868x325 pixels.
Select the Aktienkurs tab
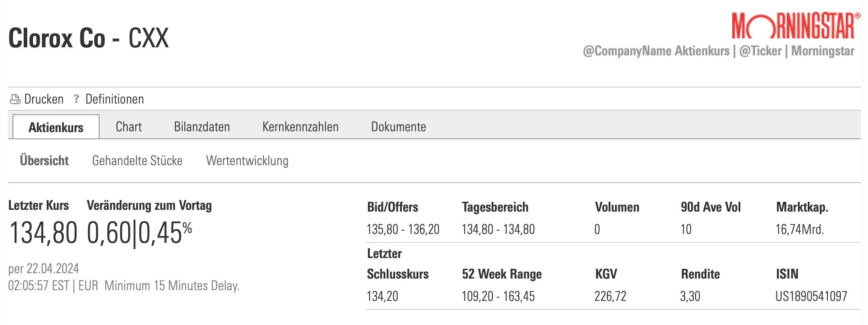pyautogui.click(x=56, y=127)
